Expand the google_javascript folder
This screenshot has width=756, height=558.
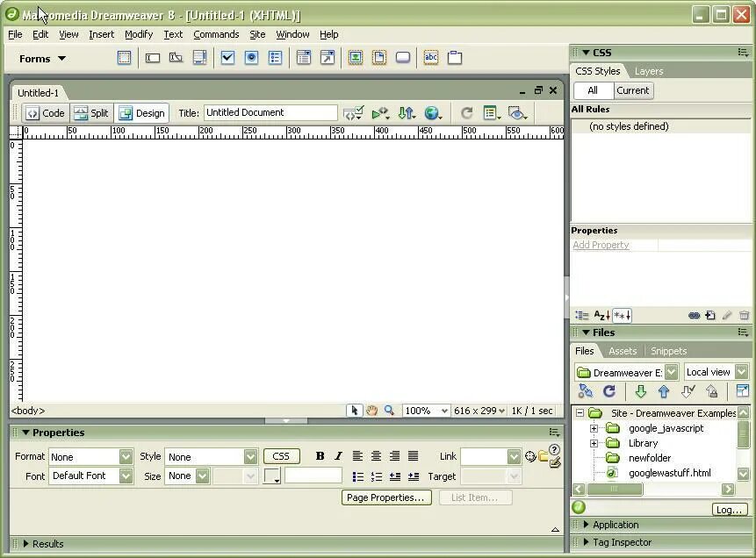594,428
